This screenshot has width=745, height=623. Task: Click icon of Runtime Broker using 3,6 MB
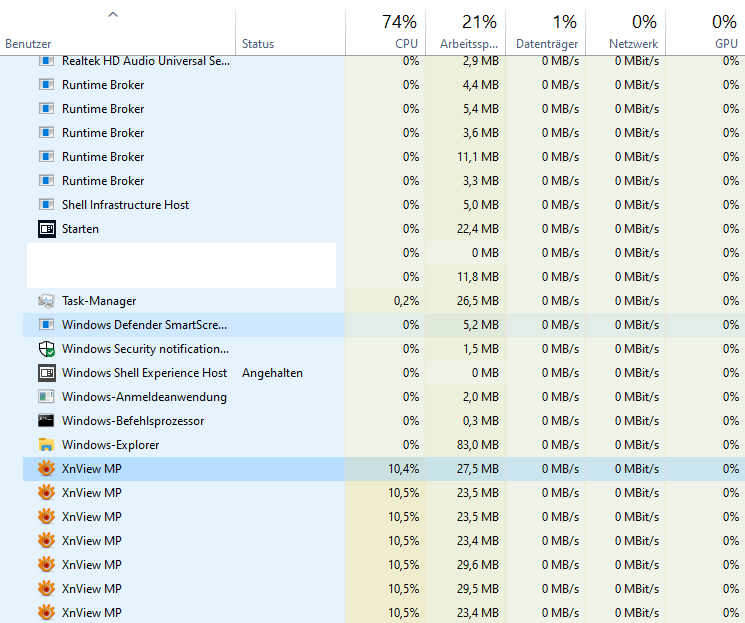46,133
